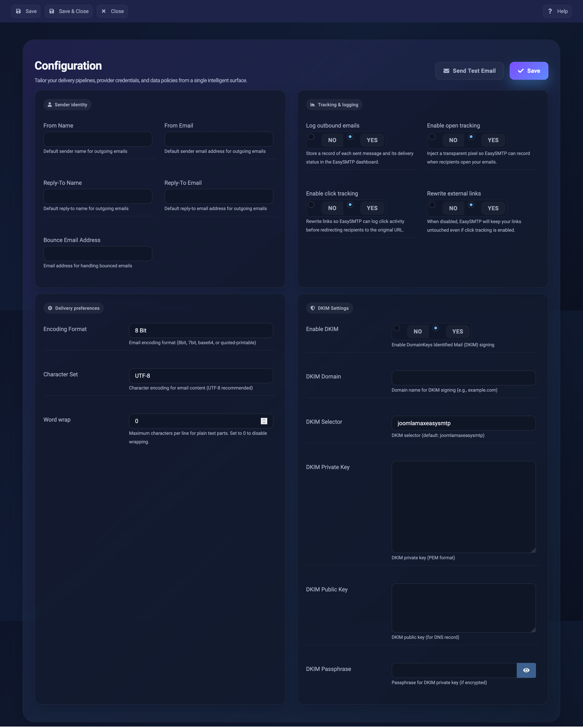Screen dimensions: 583x728
Task: Click the checkmark icon on purple Save button
Action: 521,71
